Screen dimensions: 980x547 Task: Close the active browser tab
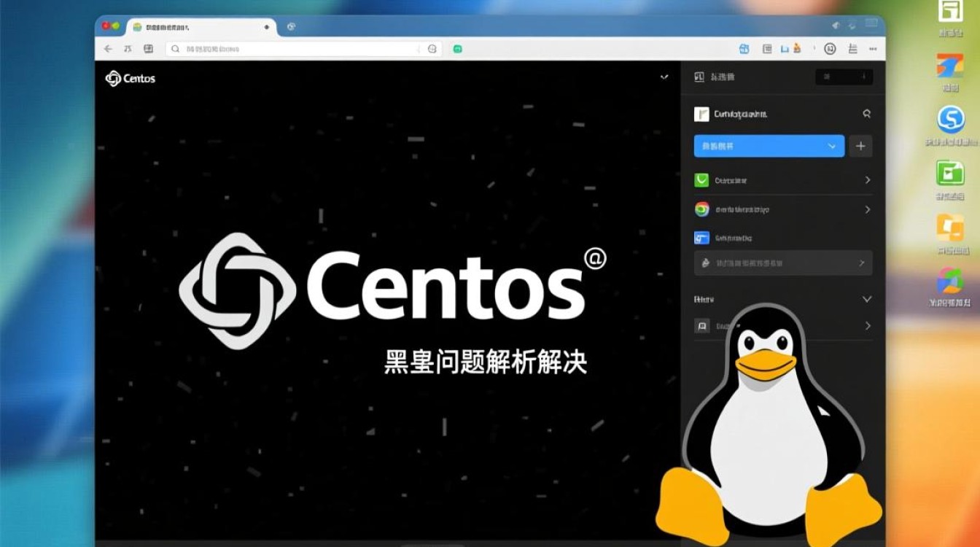pos(266,26)
